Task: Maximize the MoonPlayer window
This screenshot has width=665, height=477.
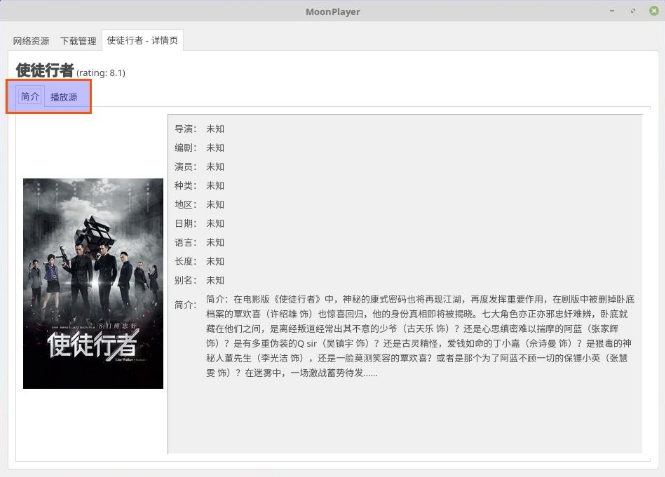Action: pyautogui.click(x=633, y=11)
